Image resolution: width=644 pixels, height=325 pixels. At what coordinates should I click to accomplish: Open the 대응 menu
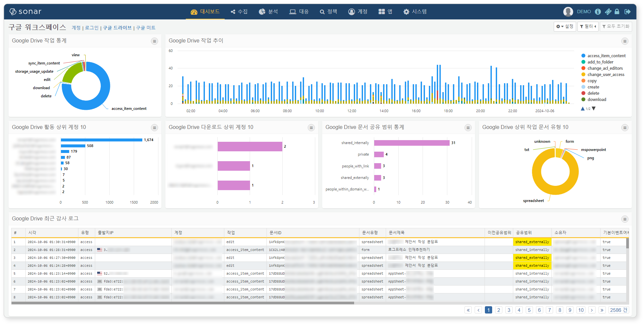(x=299, y=12)
